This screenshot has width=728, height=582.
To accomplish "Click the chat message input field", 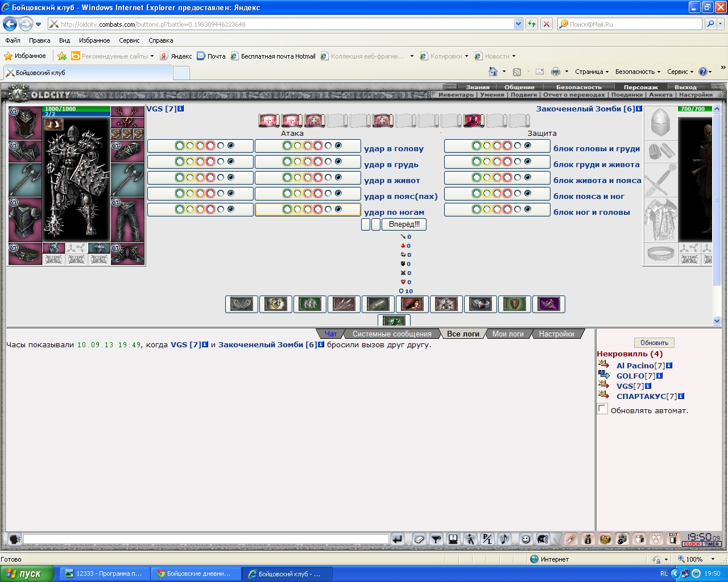I will click(206, 539).
